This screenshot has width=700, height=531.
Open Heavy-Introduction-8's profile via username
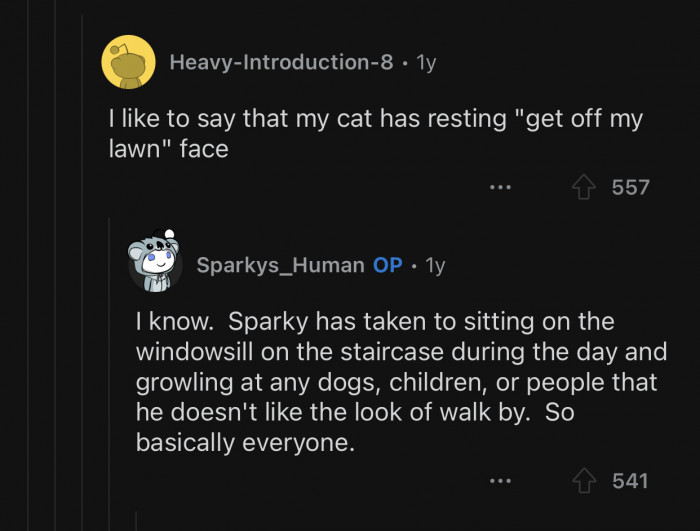pos(281,62)
